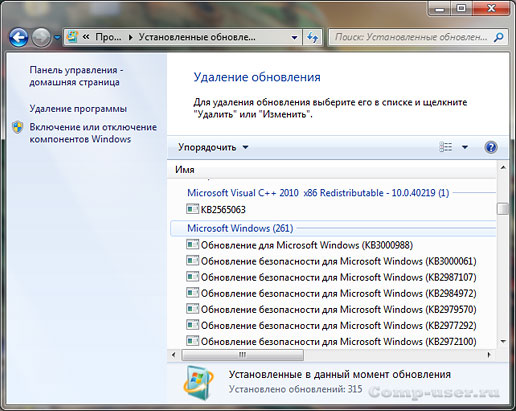Select security update KB2987107
This screenshot has height=411, width=516.
(x=339, y=277)
